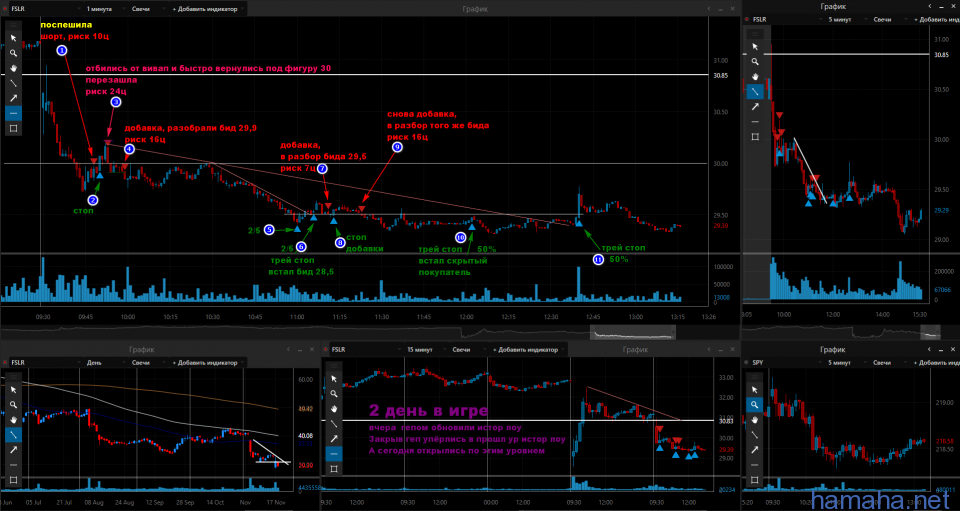This screenshot has height=511, width=960.
Task: Grab the time range scroll thumb under FSLR 5-minute chart
Action: (x=931, y=332)
